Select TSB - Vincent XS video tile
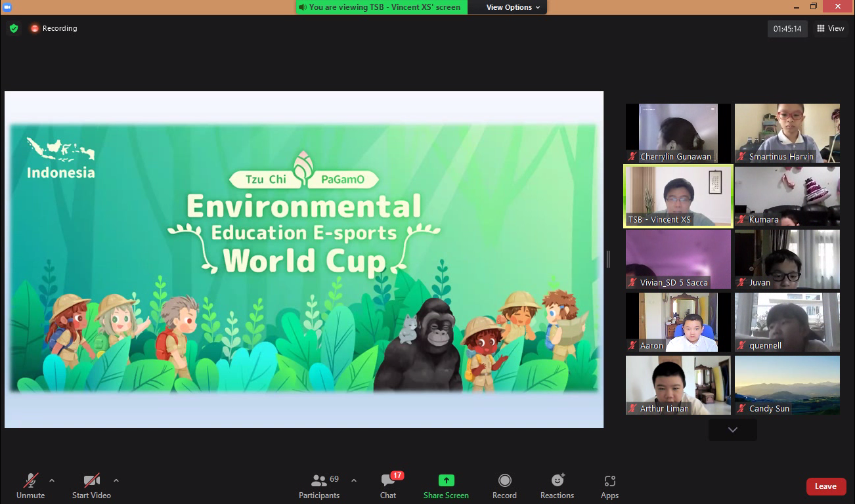 click(x=678, y=196)
